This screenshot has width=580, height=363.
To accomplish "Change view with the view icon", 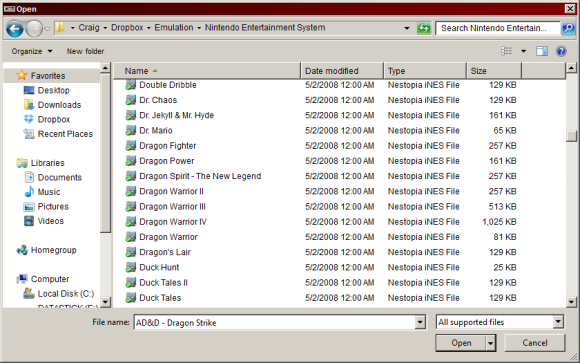I will click(x=506, y=51).
